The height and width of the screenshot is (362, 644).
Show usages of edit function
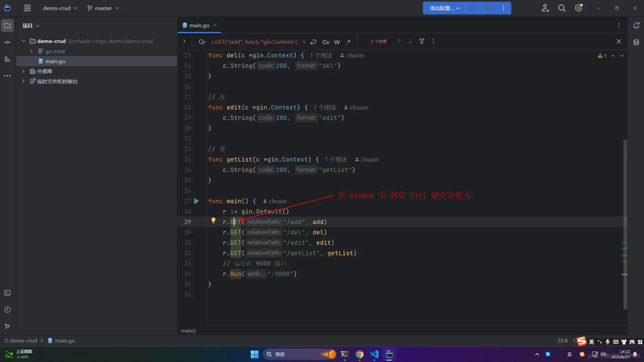tap(325, 107)
